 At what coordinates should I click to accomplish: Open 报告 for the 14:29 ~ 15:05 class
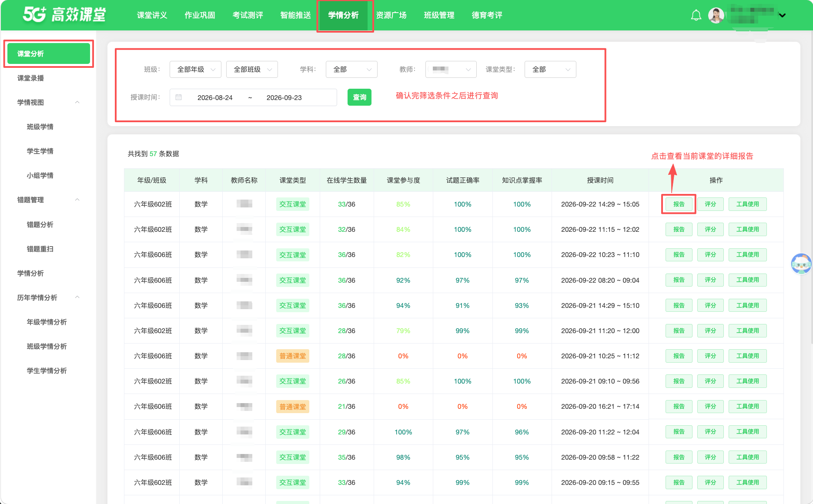(679, 204)
